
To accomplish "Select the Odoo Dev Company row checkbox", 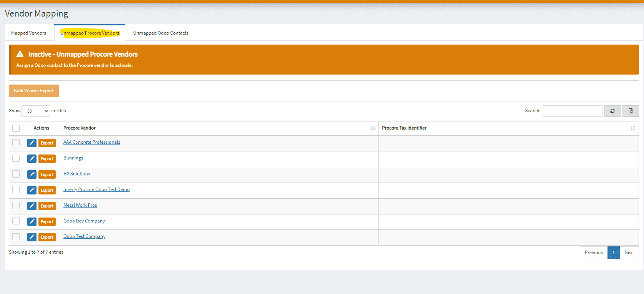I will tap(16, 221).
